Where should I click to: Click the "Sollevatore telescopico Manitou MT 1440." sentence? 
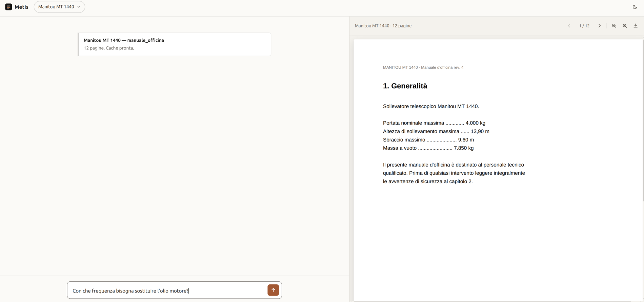(431, 106)
